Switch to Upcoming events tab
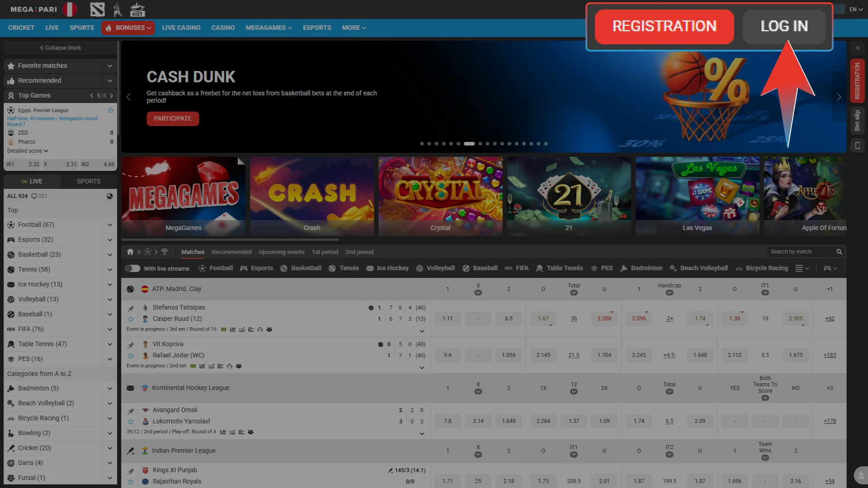868x488 pixels. click(281, 252)
